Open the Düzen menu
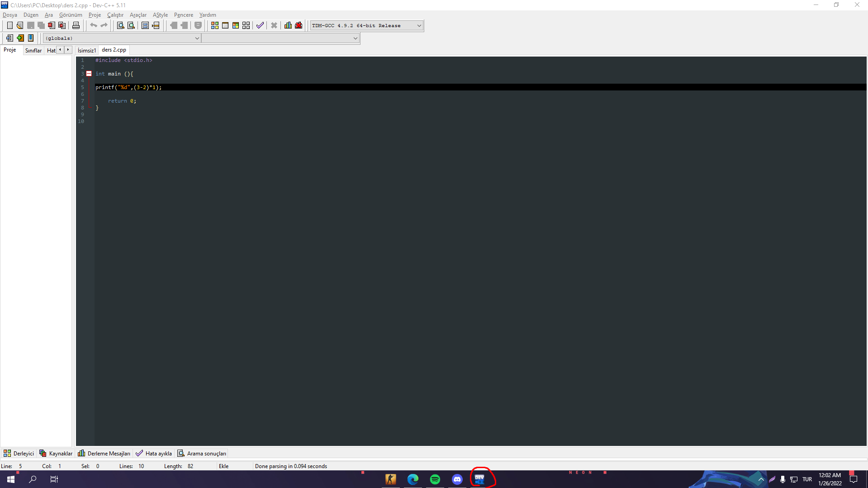This screenshot has height=488, width=868. point(31,15)
